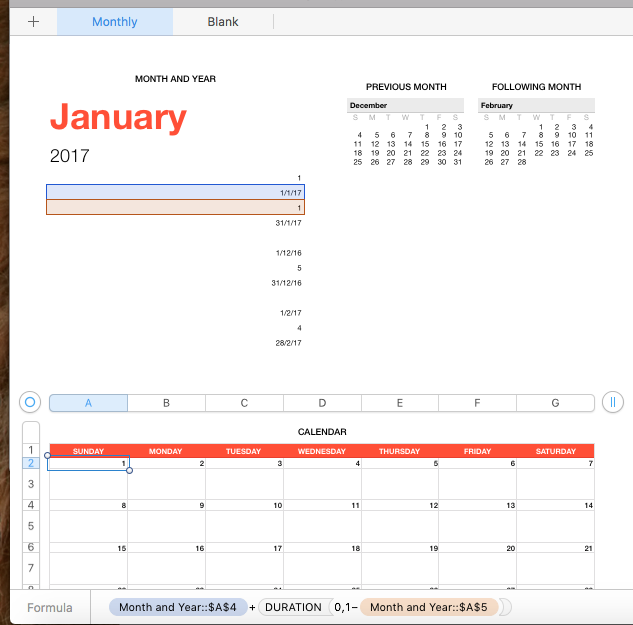Add a new sheet with plus icon
Image resolution: width=633 pixels, height=625 pixels.
[x=34, y=21]
